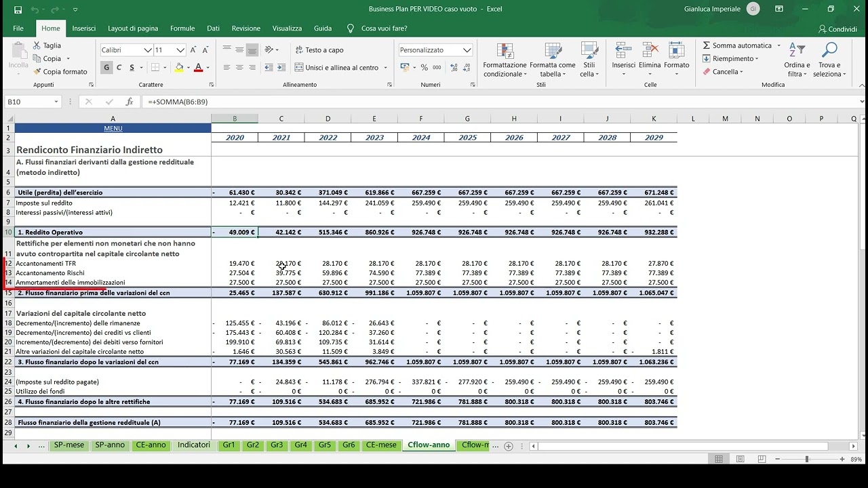
Task: Click the Undo arrow icon
Action: coord(35,9)
